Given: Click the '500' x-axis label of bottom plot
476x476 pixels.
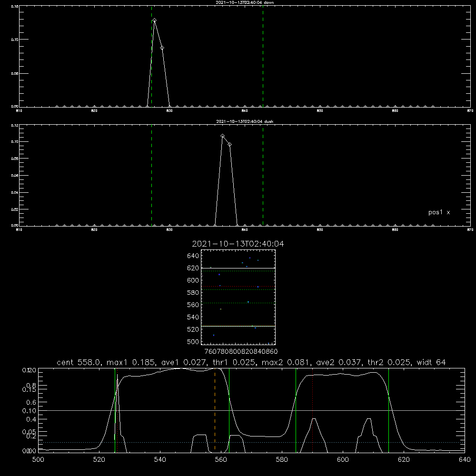Looking at the screenshot, I should point(38,460).
